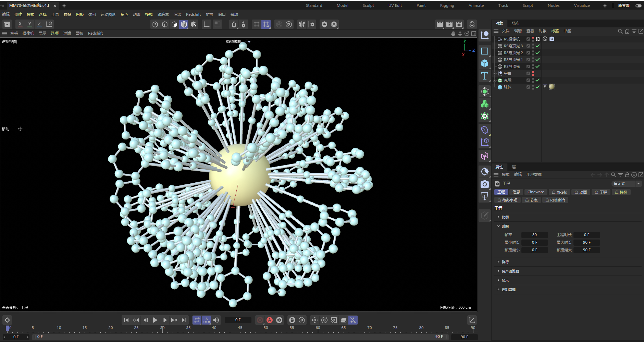Toggle the green checkmark for RS穹顶光.1
The image size is (644, 342).
click(538, 60)
